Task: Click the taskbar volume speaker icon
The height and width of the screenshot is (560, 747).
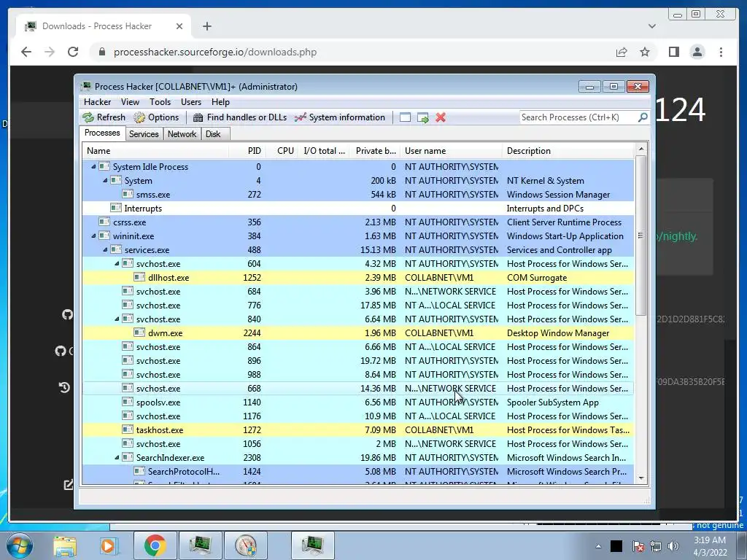Action: pos(673,546)
